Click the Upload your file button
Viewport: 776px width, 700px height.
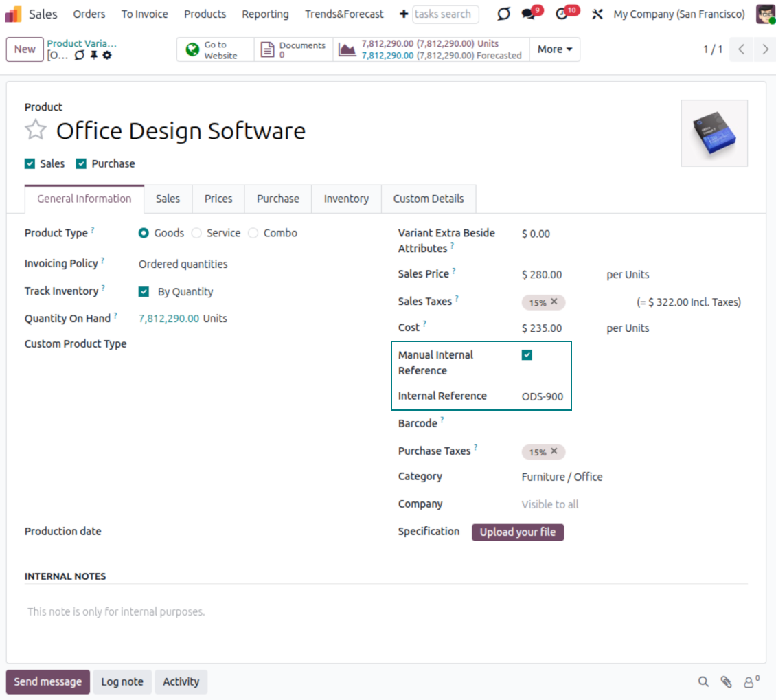[x=517, y=532]
